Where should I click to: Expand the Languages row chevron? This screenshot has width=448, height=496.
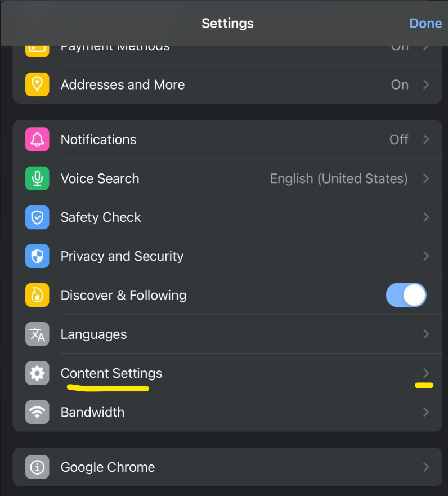[x=426, y=334]
